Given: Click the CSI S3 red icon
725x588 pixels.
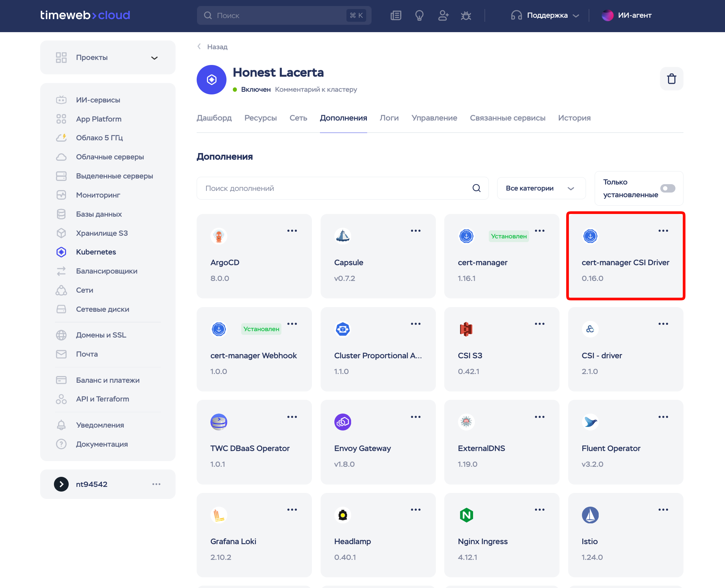Looking at the screenshot, I should [466, 329].
